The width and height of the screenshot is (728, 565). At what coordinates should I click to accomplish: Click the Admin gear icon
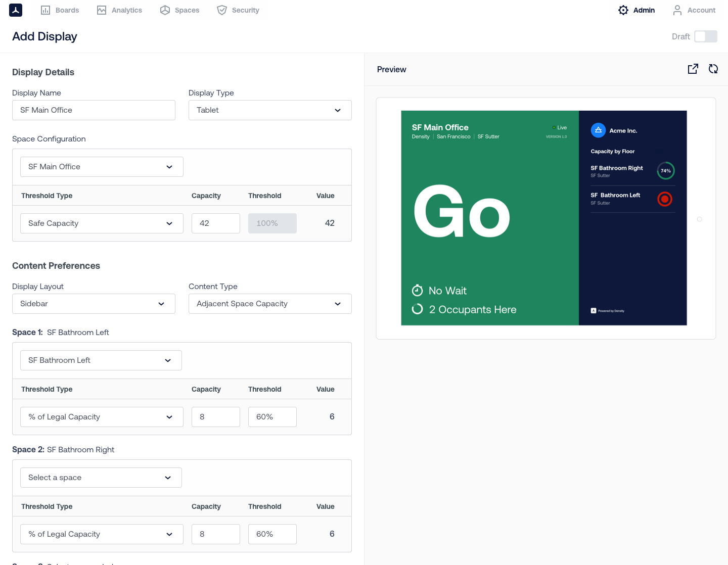[623, 10]
